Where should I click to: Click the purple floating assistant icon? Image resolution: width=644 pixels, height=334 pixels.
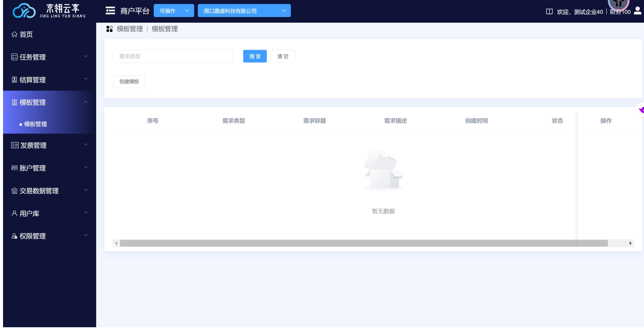point(641,110)
